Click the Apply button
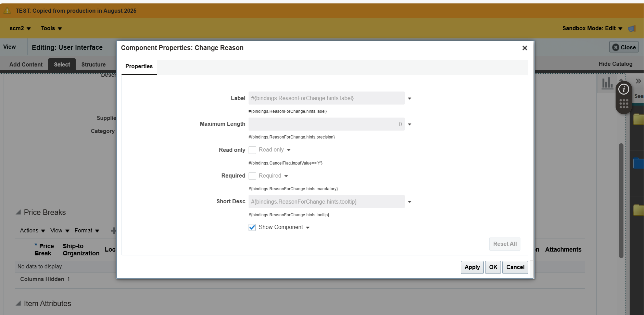This screenshot has width=644, height=315. (472, 267)
